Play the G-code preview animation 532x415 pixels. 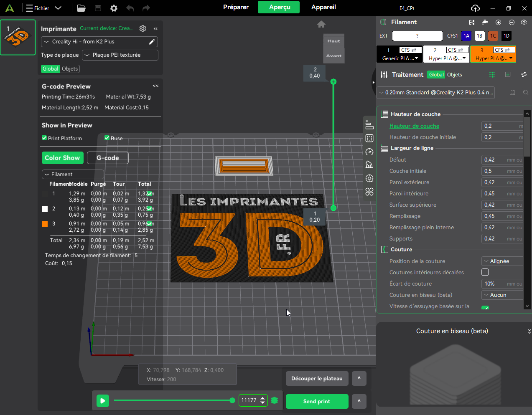click(x=102, y=400)
